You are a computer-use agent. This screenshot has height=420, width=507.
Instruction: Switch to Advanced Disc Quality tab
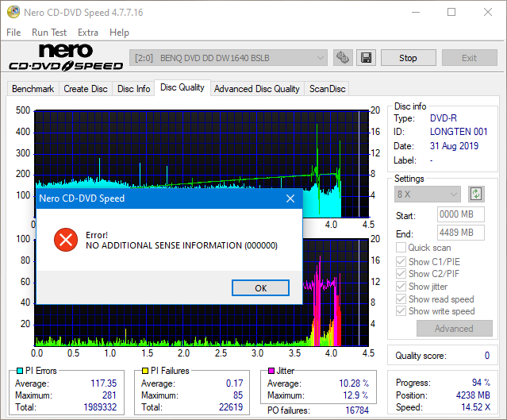point(257,89)
